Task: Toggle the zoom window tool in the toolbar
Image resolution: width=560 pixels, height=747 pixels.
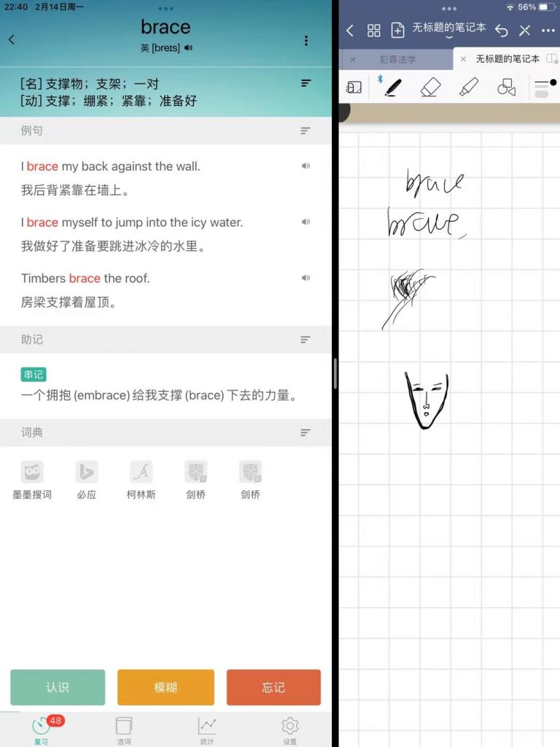Action: click(354, 88)
